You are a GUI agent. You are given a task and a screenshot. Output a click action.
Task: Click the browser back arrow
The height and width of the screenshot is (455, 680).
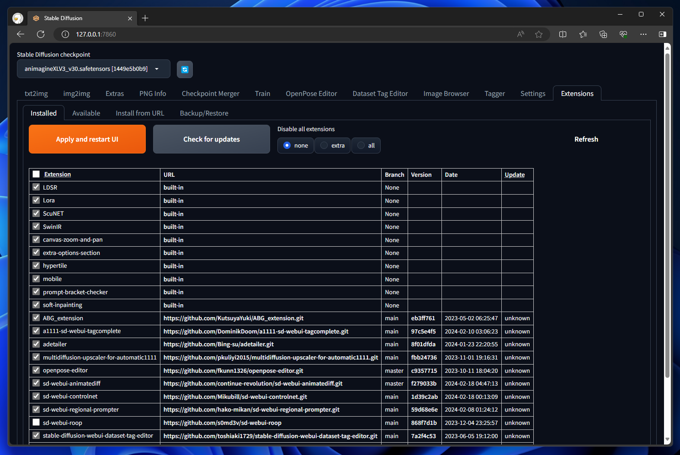point(20,34)
